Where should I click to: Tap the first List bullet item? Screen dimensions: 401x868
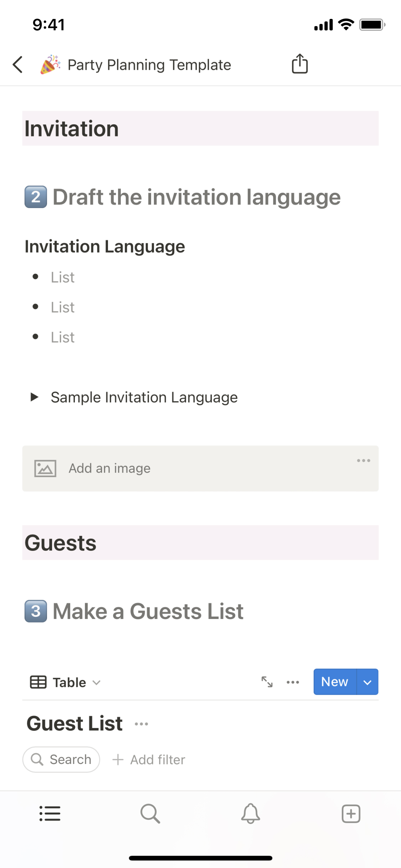63,277
